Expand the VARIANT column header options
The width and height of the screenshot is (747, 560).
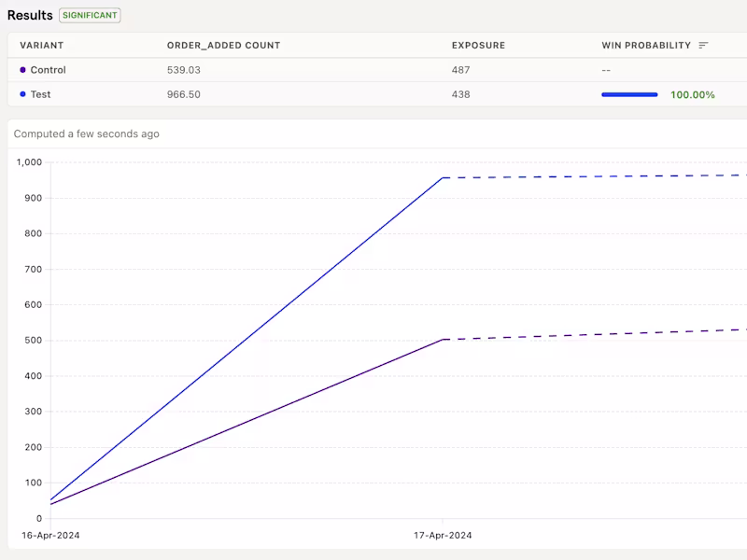pyautogui.click(x=42, y=45)
